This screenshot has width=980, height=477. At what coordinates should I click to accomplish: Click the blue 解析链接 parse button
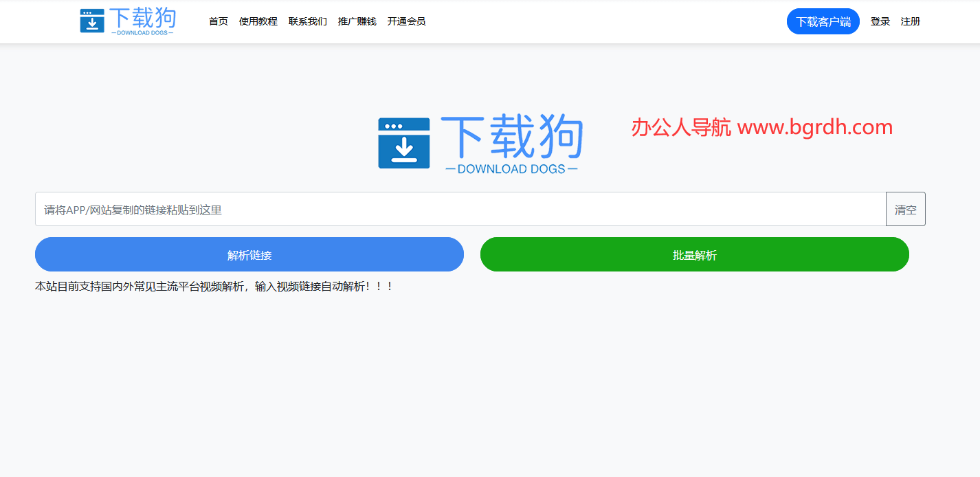[249, 254]
